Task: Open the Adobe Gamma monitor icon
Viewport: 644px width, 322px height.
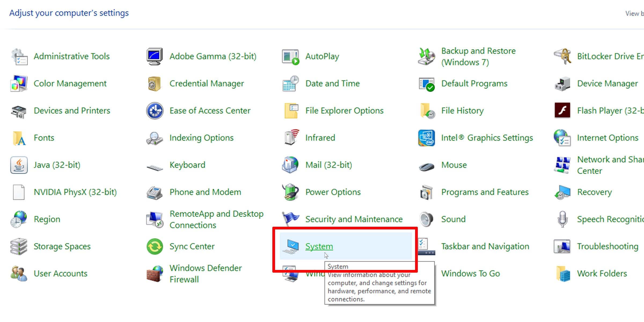Action: point(155,57)
